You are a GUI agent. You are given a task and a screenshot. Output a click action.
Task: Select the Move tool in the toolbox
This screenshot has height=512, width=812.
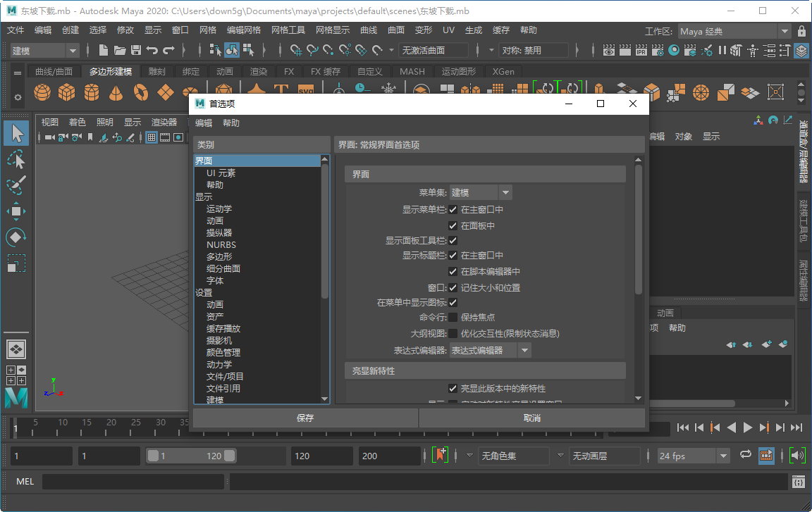click(16, 211)
